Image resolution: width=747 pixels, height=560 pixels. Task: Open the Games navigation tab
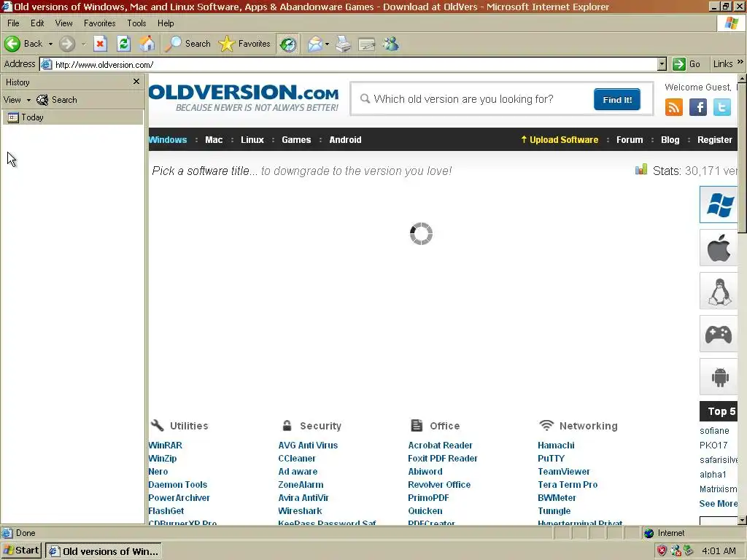point(296,139)
